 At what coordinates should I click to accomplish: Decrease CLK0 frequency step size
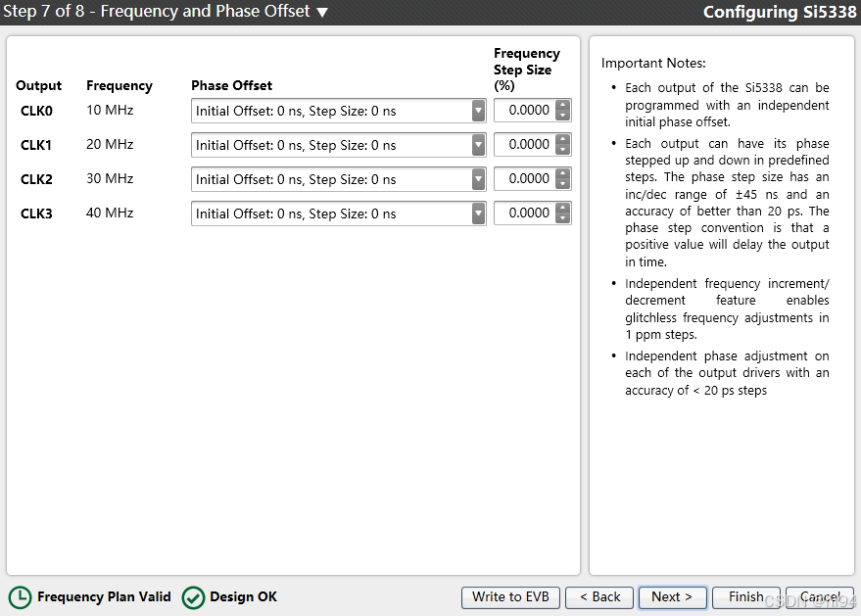[x=563, y=116]
